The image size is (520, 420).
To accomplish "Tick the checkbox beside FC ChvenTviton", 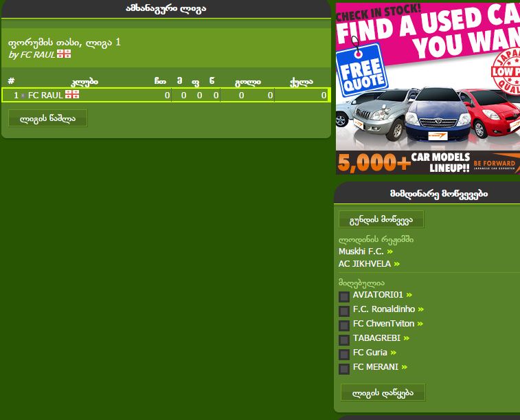I will coord(344,325).
